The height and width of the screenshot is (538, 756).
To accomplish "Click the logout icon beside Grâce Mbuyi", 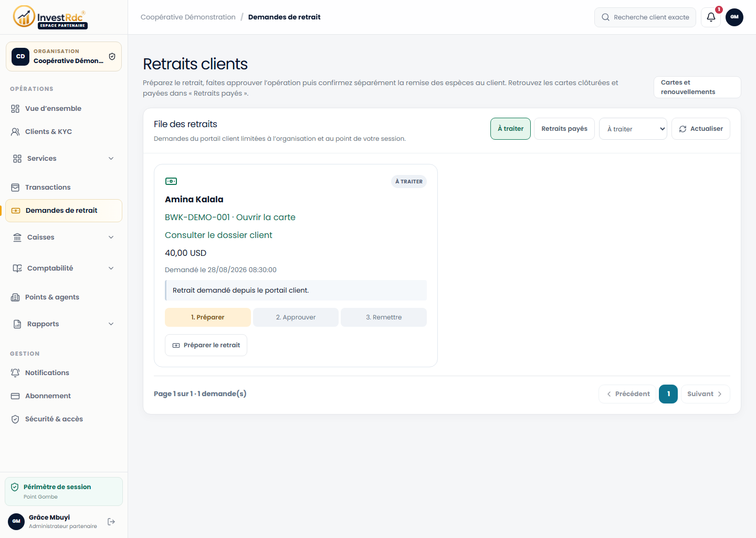I will tap(111, 522).
